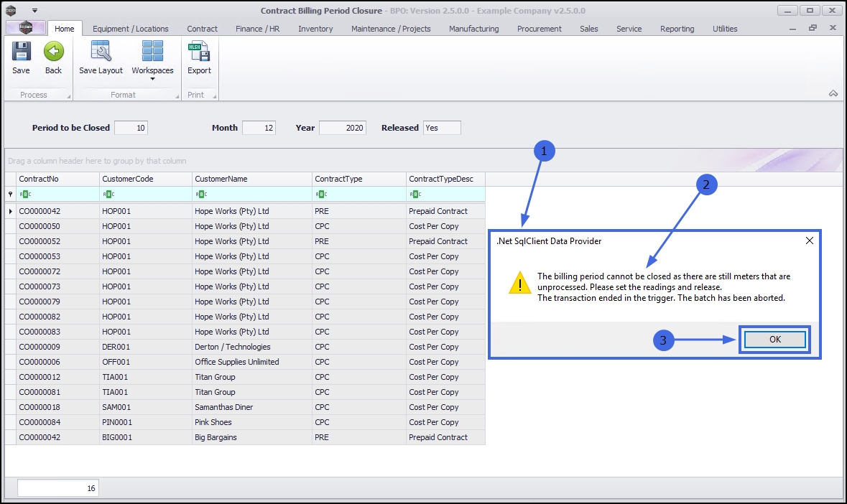Open the Reporting tab
The height and width of the screenshot is (504, 847).
click(677, 29)
